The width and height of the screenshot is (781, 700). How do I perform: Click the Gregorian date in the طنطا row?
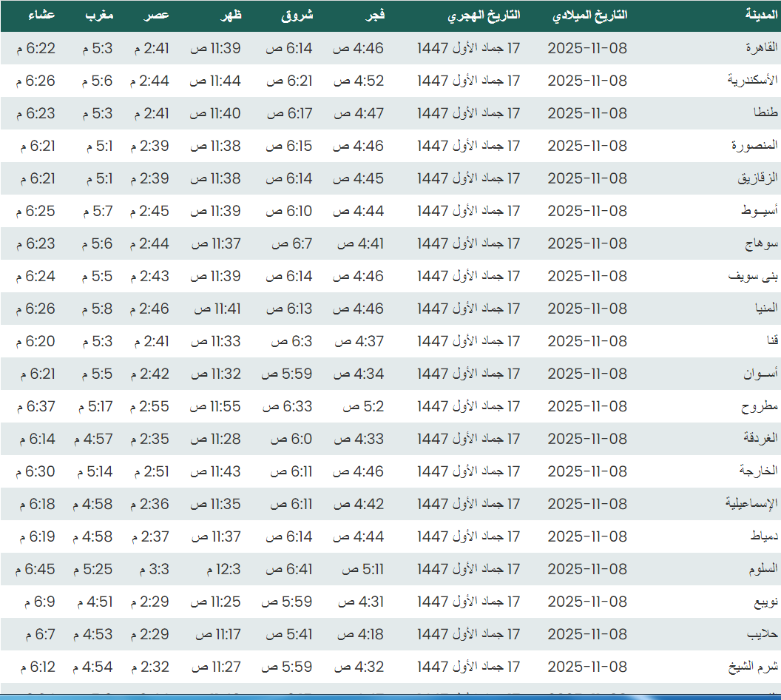pyautogui.click(x=586, y=113)
